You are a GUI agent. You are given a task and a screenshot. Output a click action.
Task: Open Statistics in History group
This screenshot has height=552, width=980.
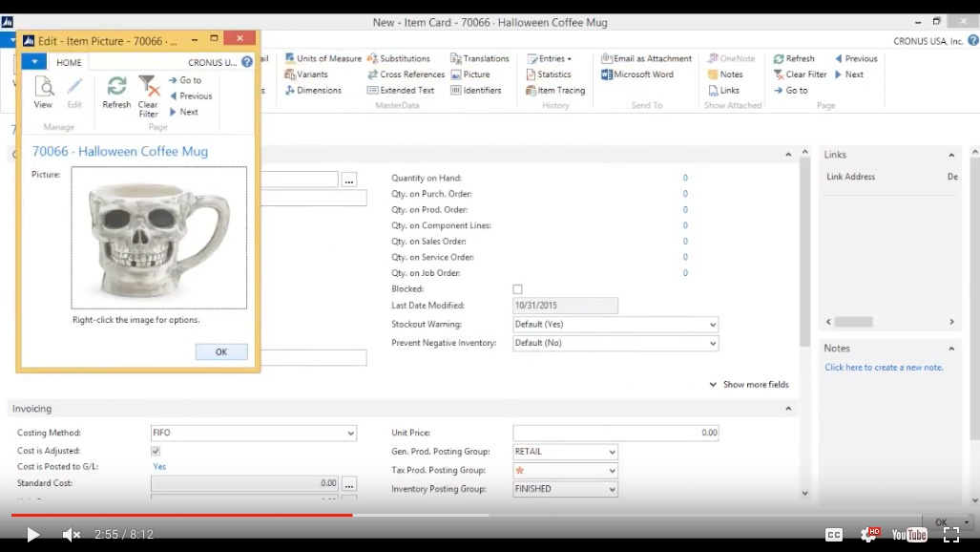click(x=548, y=74)
